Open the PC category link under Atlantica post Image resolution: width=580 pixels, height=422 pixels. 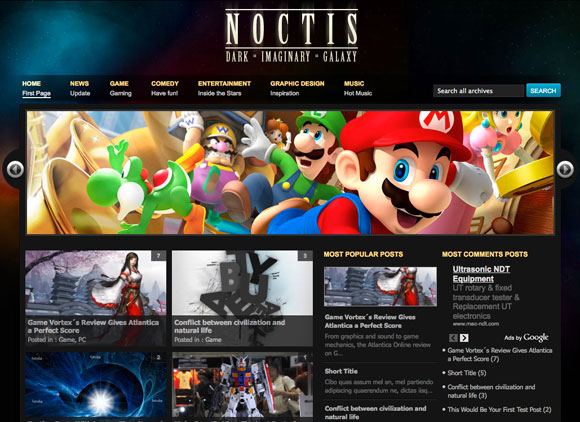point(82,340)
